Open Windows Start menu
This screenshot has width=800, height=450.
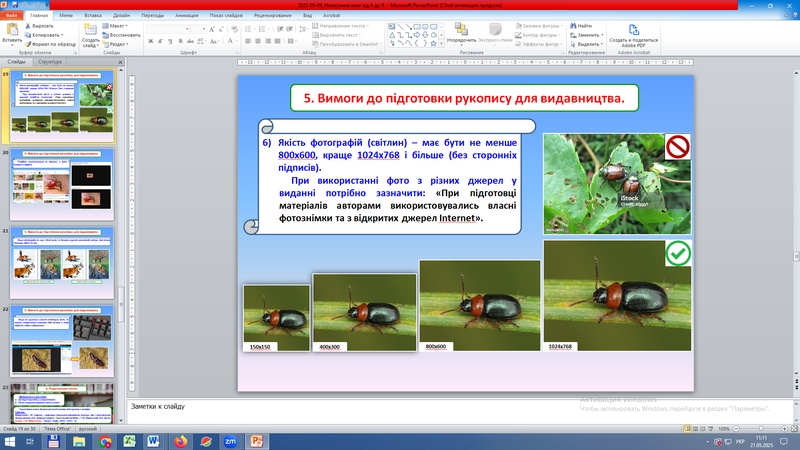pos(9,442)
